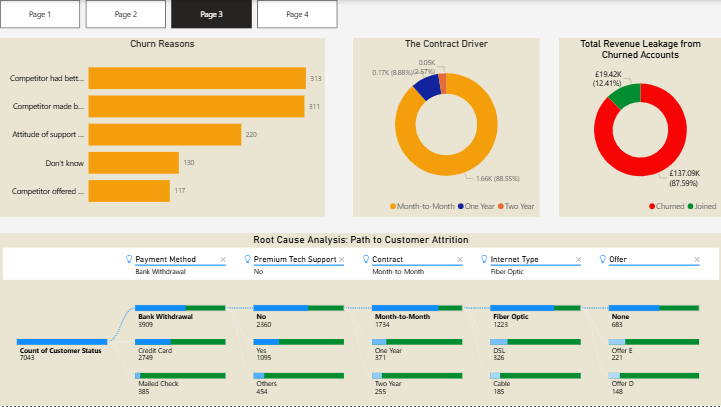721x407 pixels.
Task: Click the Root Cause Analysis title
Action: point(360,240)
